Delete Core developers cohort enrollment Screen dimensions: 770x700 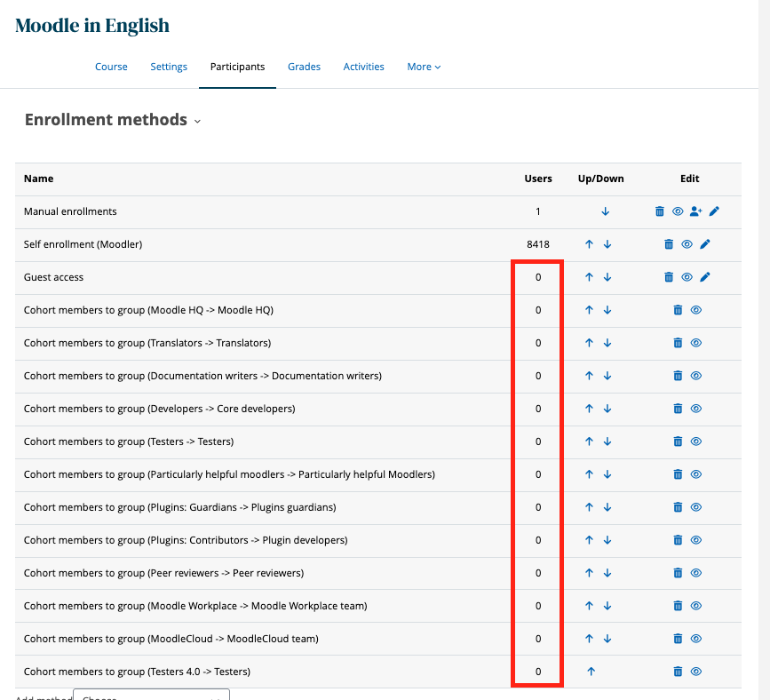pyautogui.click(x=678, y=409)
